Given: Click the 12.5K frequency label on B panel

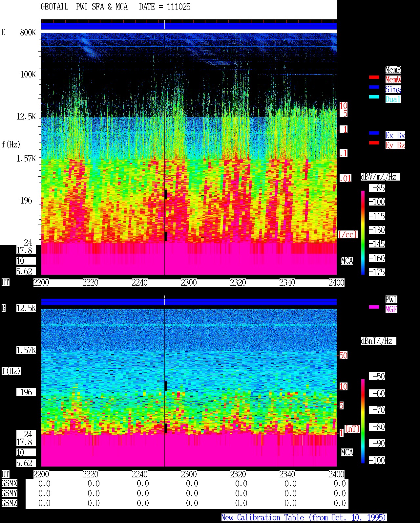Looking at the screenshot, I should (x=26, y=308).
